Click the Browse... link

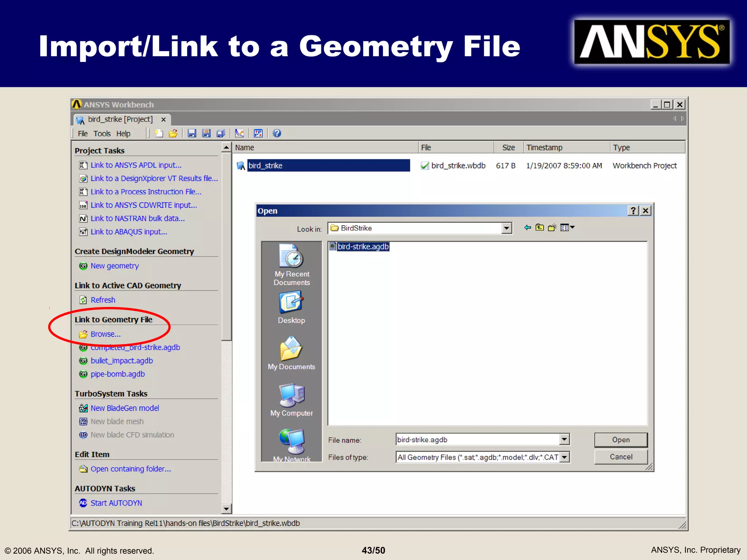coord(106,334)
